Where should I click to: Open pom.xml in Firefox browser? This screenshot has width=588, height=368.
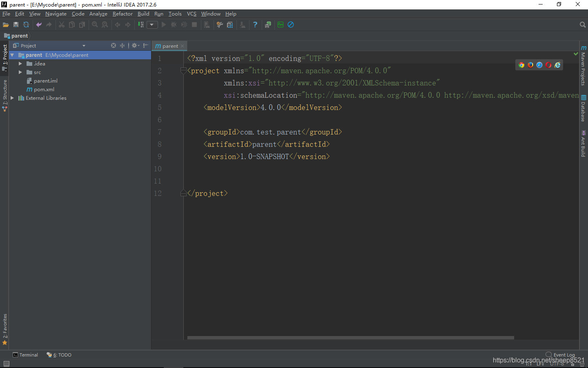[x=530, y=65]
